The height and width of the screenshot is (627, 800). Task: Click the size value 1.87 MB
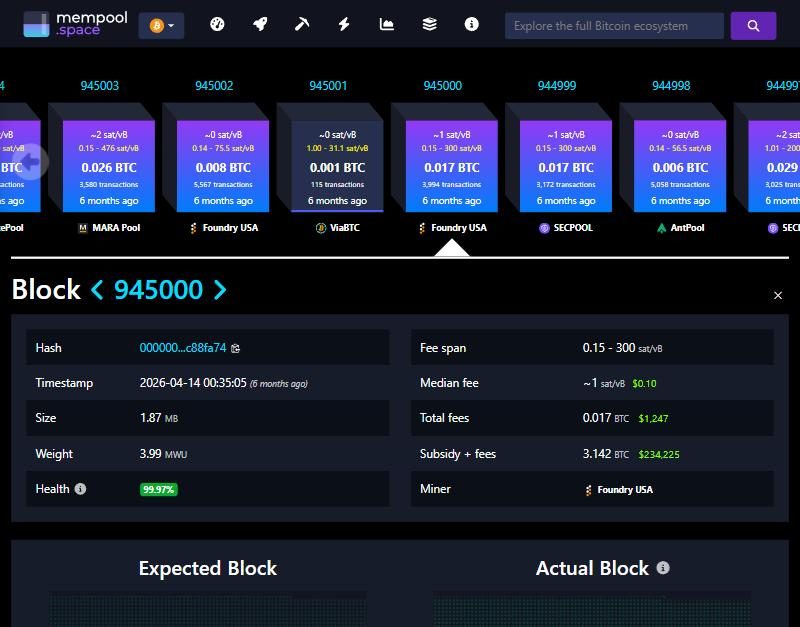click(159, 418)
